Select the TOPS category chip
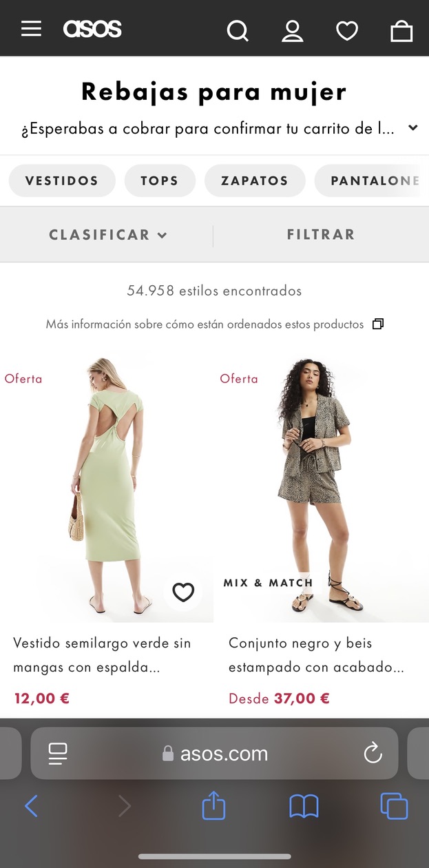 pyautogui.click(x=160, y=180)
